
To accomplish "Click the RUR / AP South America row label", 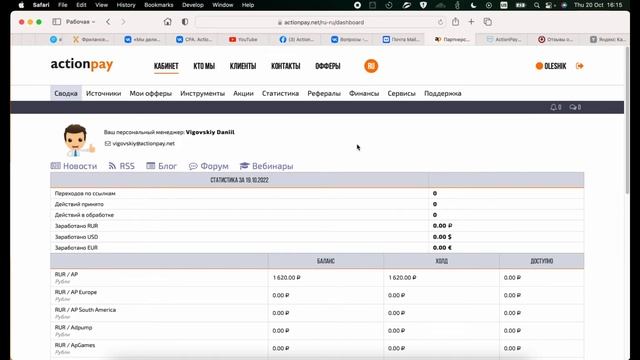I will pyautogui.click(x=85, y=310).
